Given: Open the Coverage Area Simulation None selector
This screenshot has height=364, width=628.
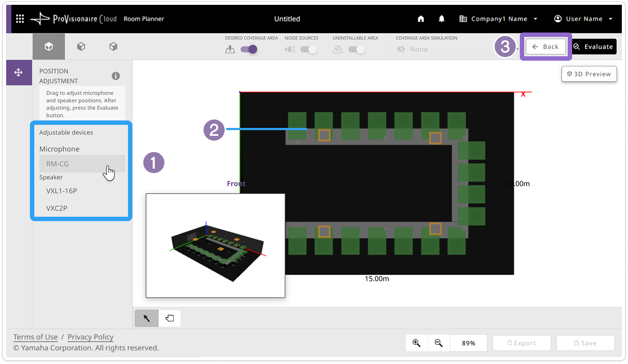Looking at the screenshot, I should tap(412, 50).
